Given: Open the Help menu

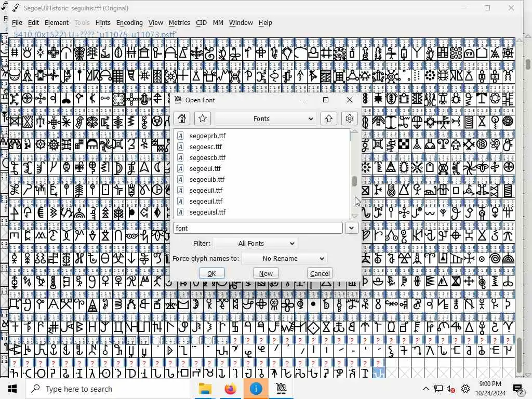Looking at the screenshot, I should point(265,23).
